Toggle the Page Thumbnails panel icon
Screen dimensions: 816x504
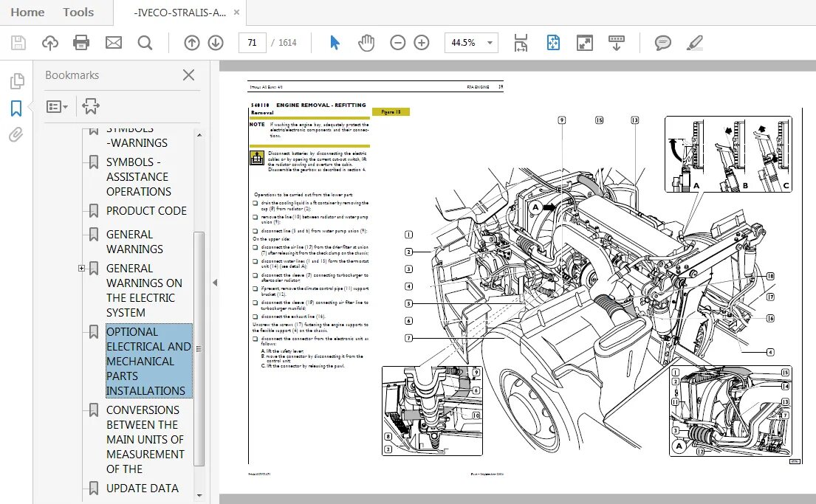(x=16, y=81)
